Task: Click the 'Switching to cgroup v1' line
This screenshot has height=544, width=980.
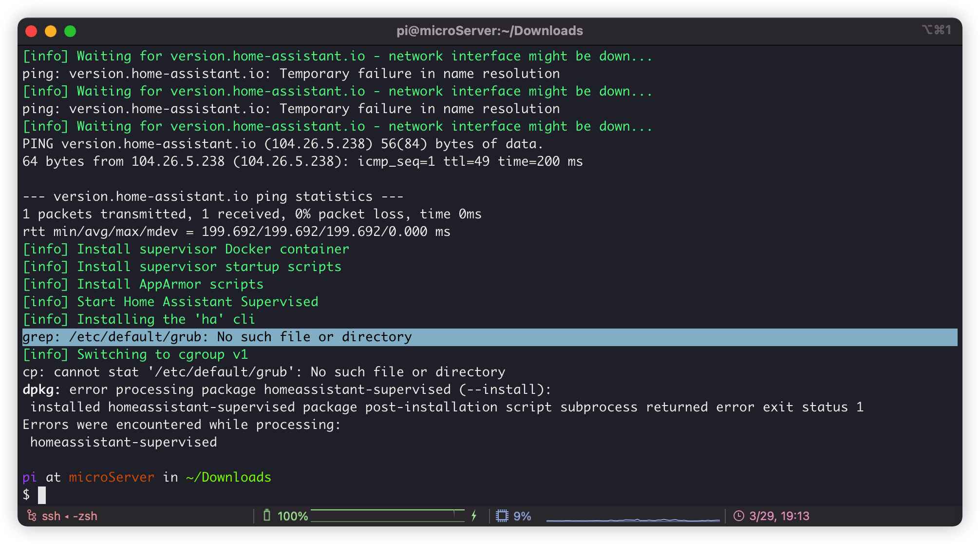Action: click(x=135, y=354)
